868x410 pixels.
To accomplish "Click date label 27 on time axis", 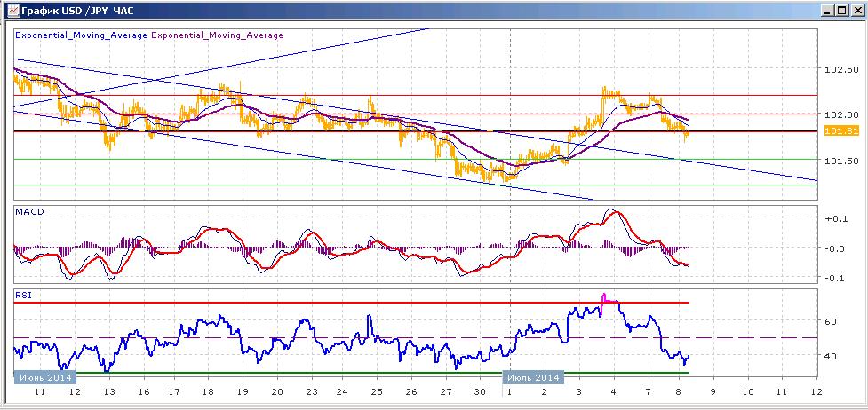I will (444, 391).
